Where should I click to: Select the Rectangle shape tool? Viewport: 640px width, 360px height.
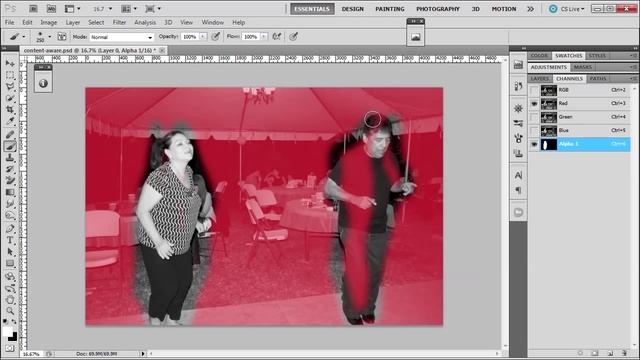tap(10, 264)
